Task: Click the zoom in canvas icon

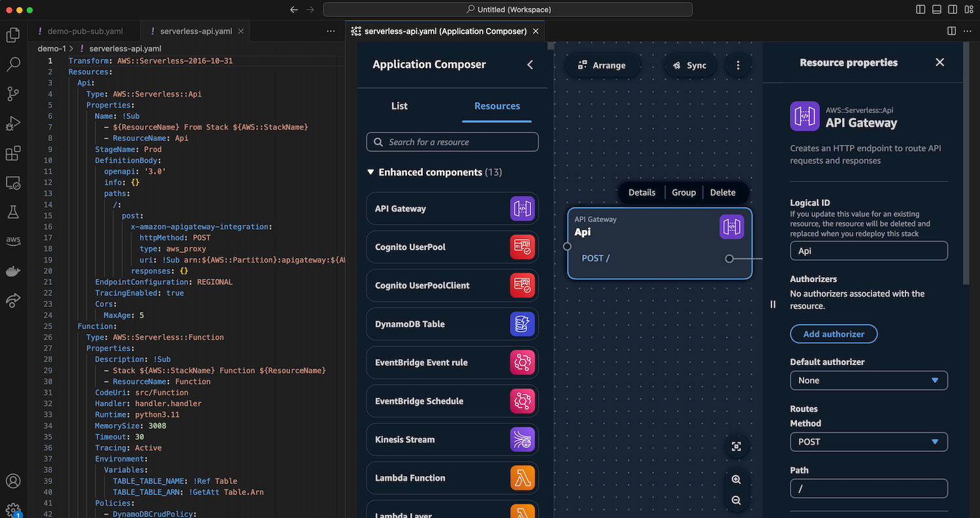Action: (736, 479)
